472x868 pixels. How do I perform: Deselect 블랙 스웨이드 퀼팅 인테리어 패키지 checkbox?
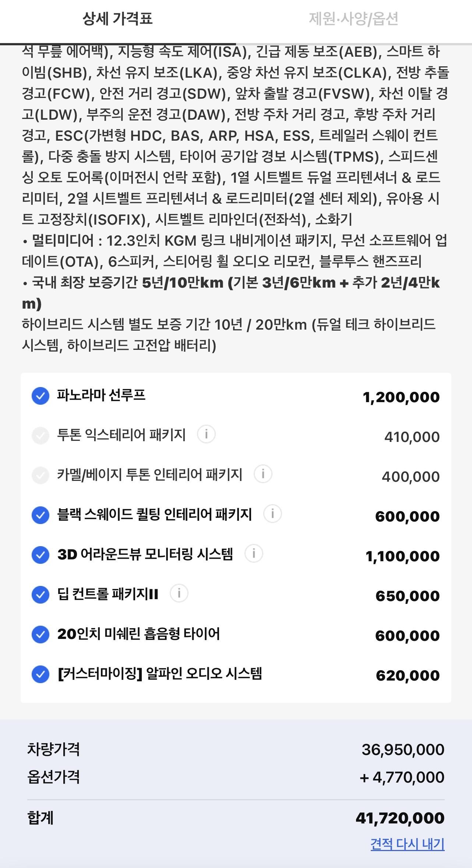point(40,516)
